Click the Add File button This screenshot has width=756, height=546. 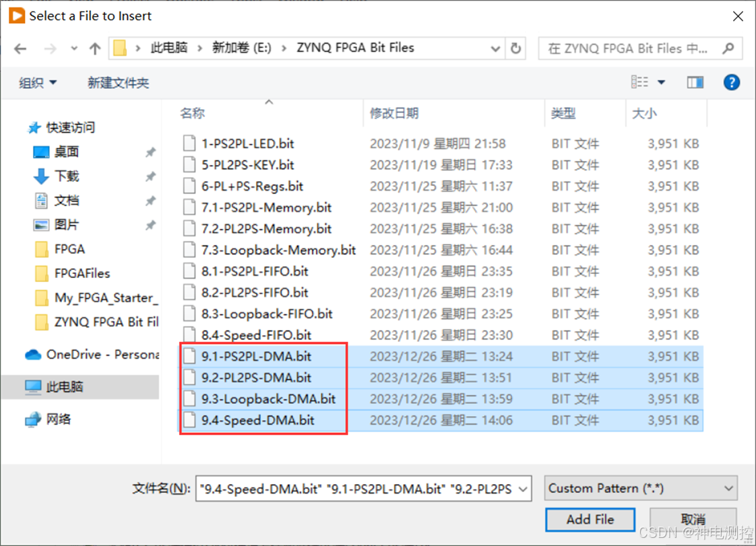pos(590,520)
